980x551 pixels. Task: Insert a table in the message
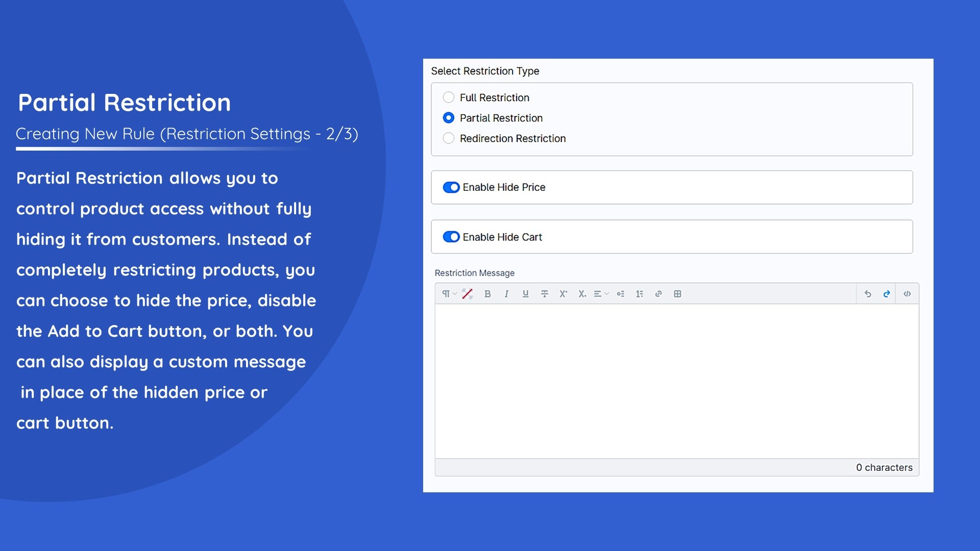pos(677,294)
